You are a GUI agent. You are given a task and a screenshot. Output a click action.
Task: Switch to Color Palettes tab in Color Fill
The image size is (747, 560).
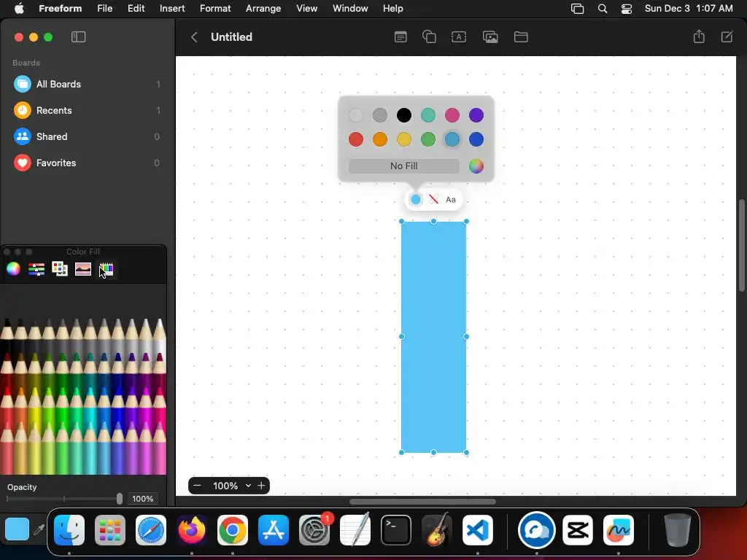(60, 269)
